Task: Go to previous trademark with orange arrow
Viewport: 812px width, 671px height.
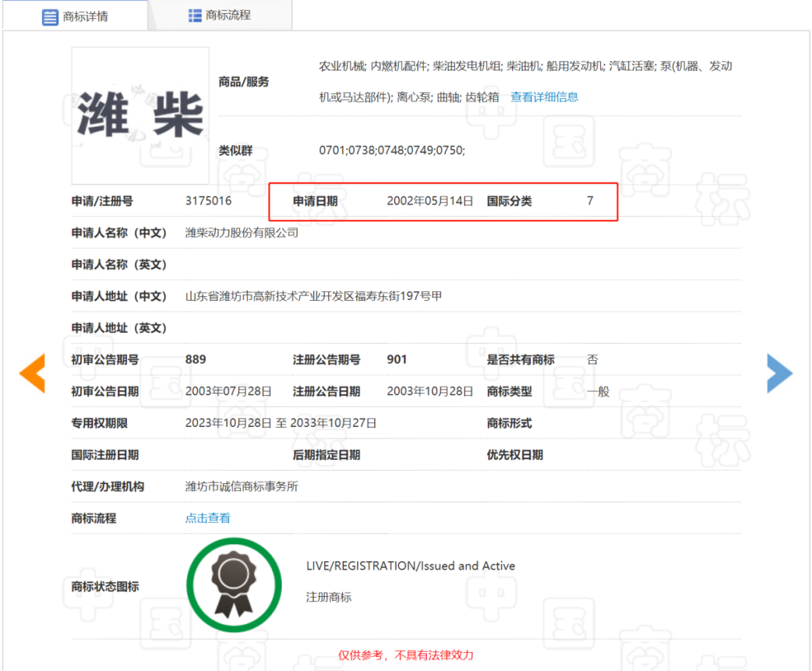Action: pyautogui.click(x=32, y=373)
